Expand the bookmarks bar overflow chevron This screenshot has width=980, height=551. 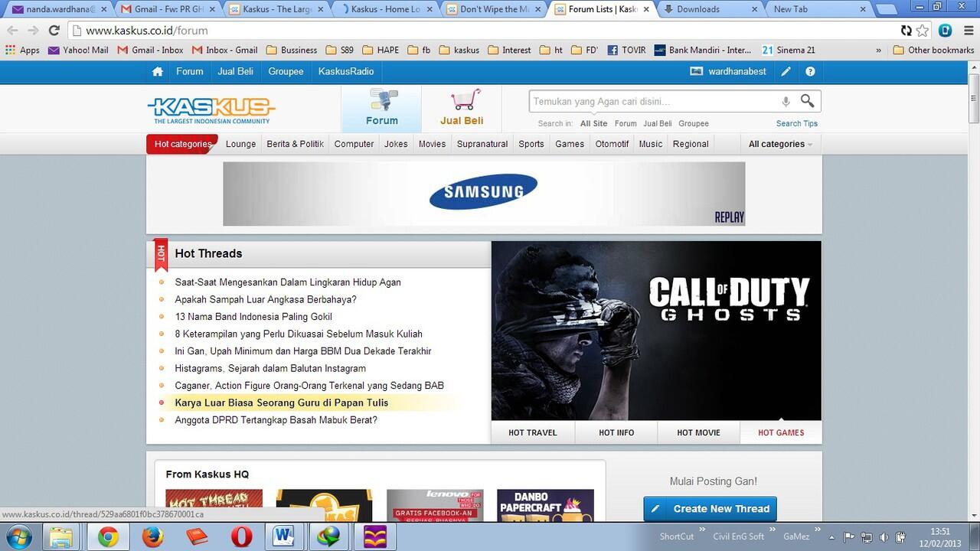(x=877, y=50)
